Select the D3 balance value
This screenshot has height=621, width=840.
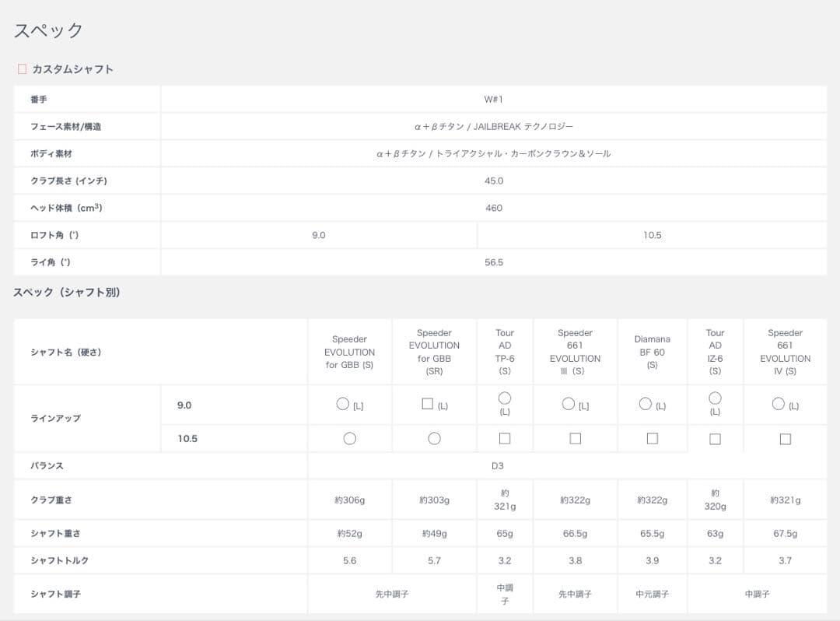point(497,466)
